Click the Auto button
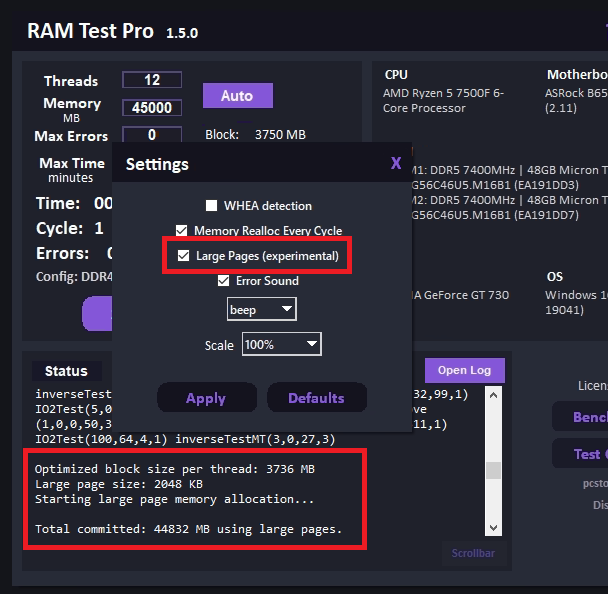 238,95
